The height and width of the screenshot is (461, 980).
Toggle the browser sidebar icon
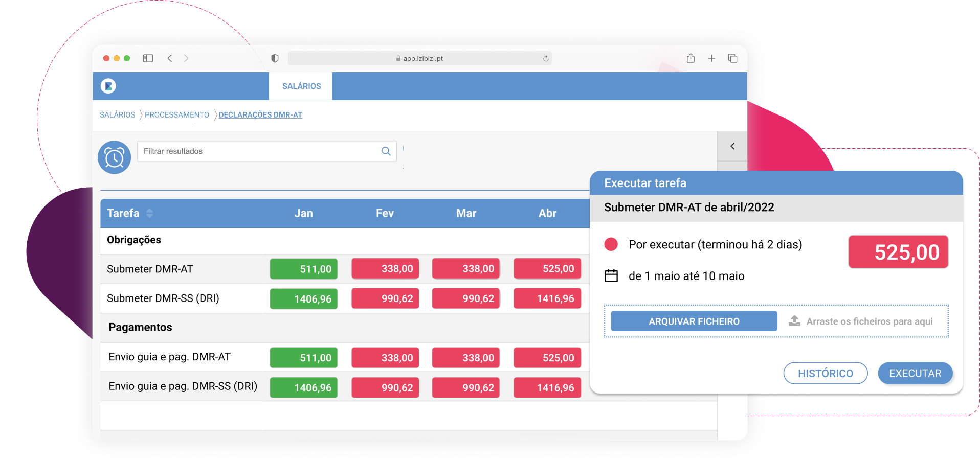148,58
